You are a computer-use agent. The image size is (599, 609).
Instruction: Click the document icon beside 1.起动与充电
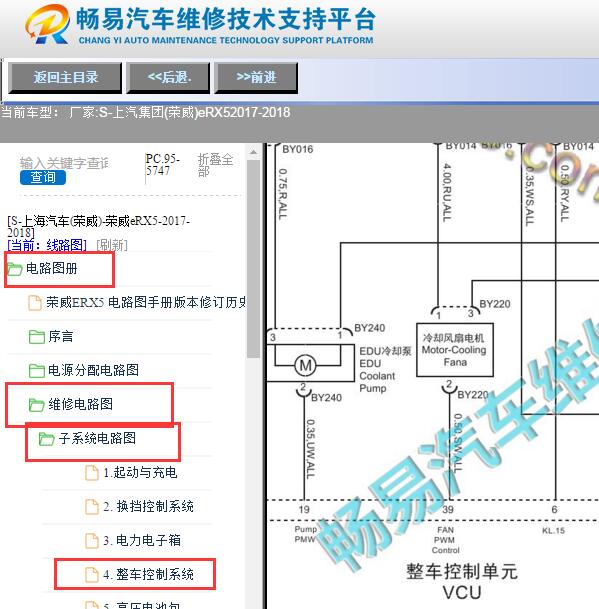(92, 473)
